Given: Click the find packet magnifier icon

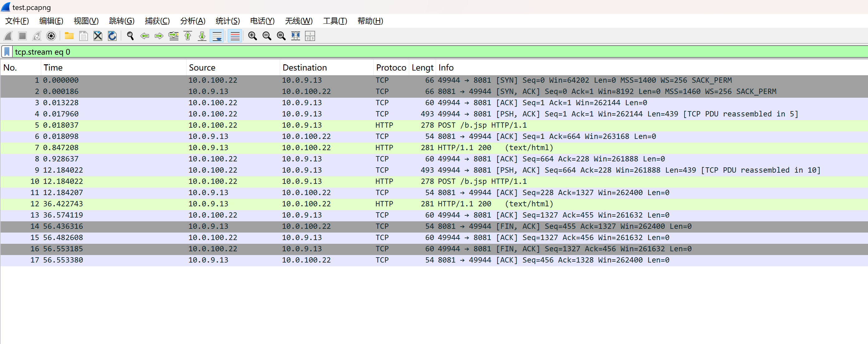Looking at the screenshot, I should click(130, 36).
